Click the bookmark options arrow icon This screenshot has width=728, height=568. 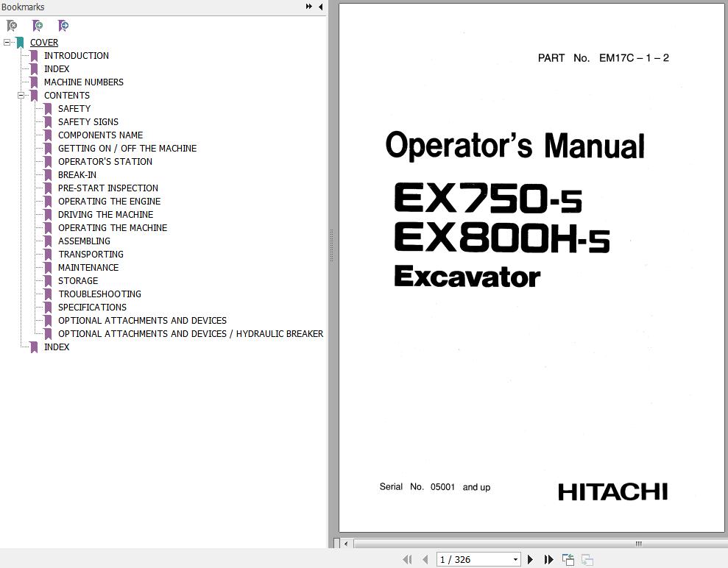tap(63, 26)
